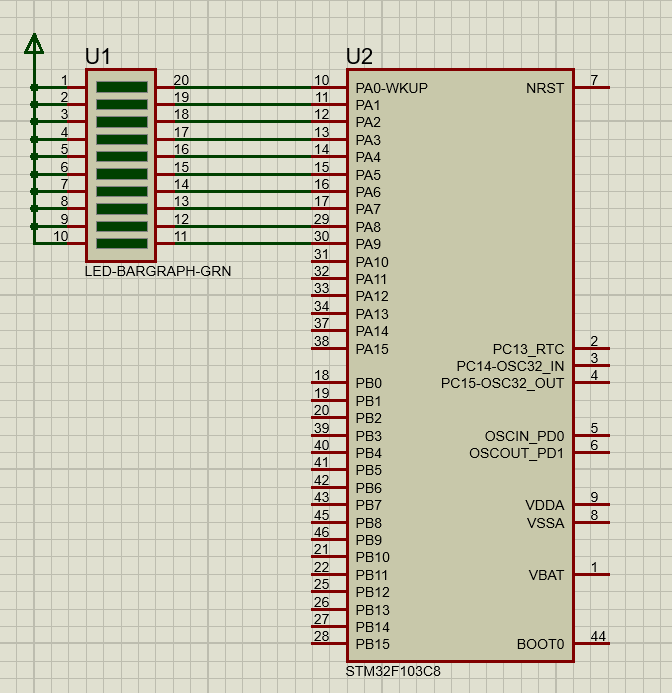Click the PA6 pin label
The image size is (672, 693).
coord(368,192)
